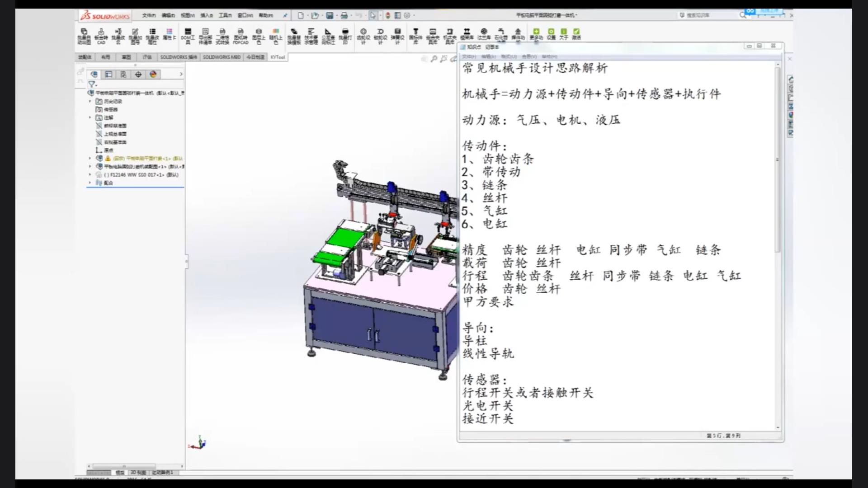Screen dimensions: 868x488
Task: Click the green 更多功能 icon
Action: [536, 34]
